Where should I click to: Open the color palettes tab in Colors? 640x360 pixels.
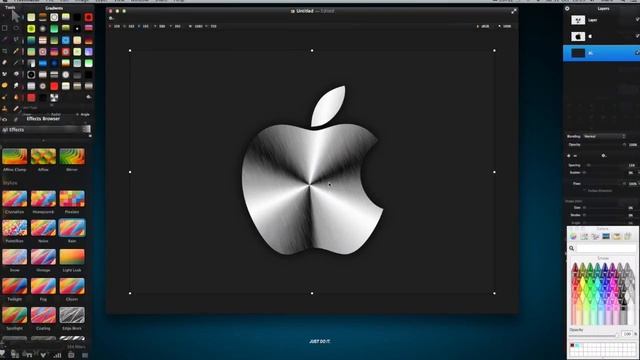point(595,236)
